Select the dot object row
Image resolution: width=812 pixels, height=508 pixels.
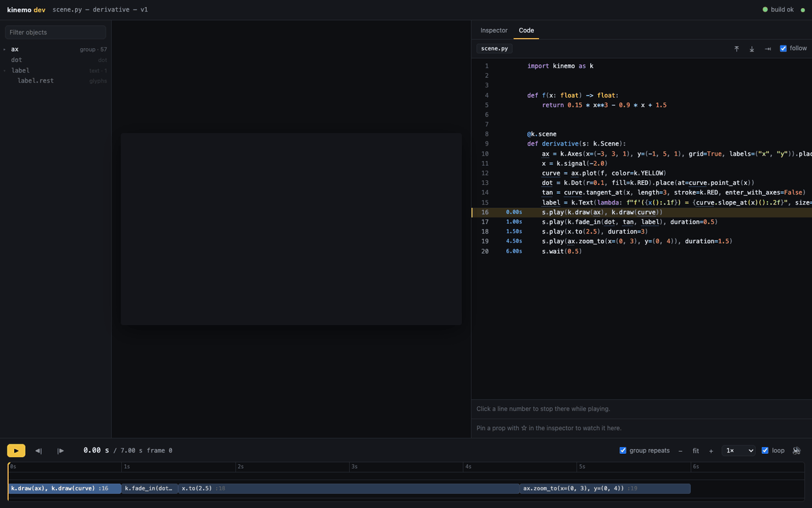55,60
